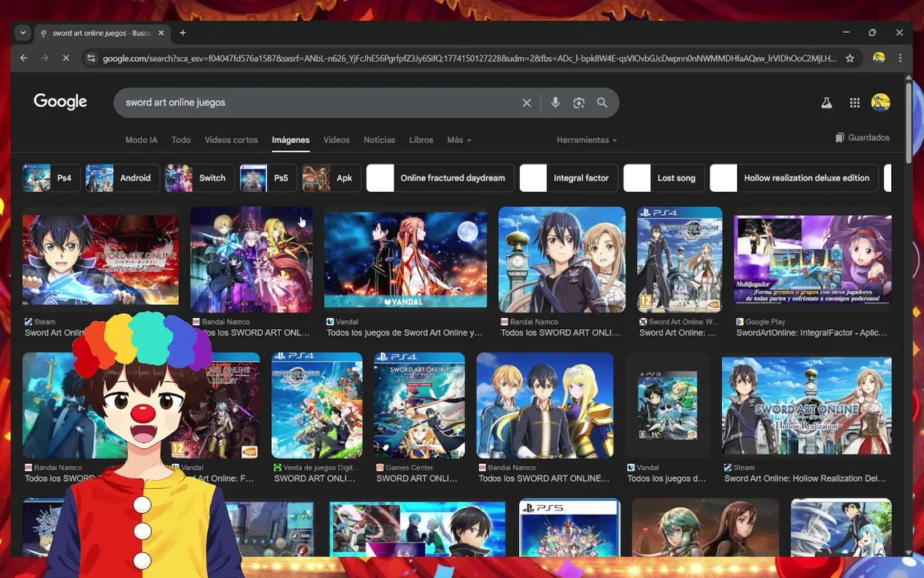Open Chrome profile avatar in toolbar
This screenshot has width=924, height=578.
[x=878, y=58]
